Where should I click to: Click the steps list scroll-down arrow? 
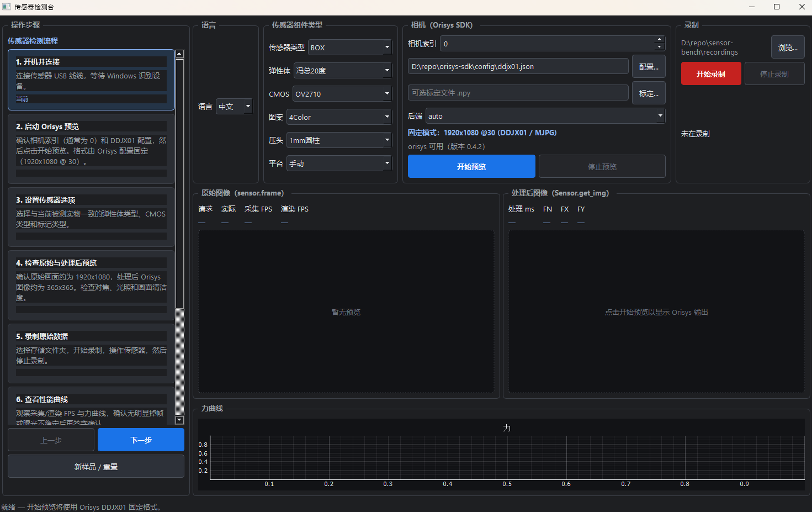tap(179, 420)
